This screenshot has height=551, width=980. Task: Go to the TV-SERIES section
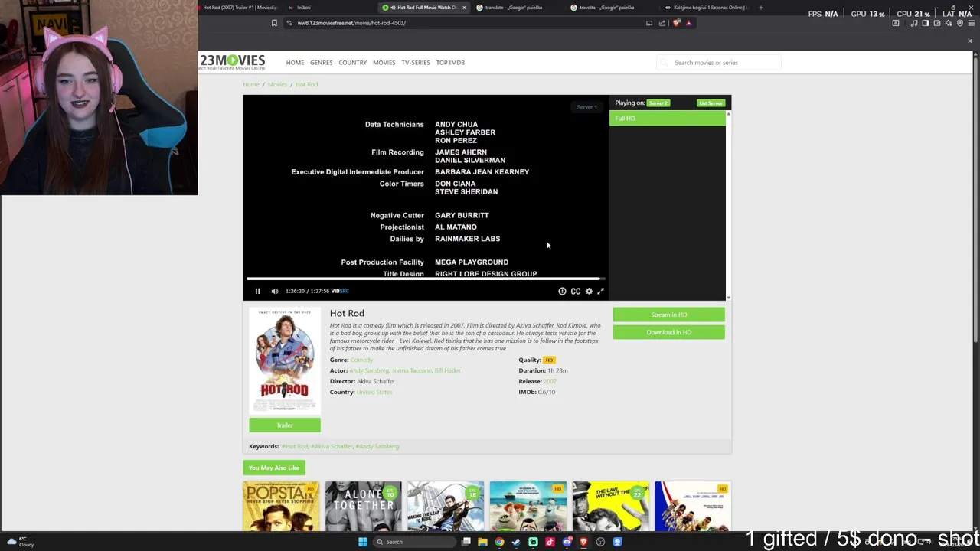click(416, 63)
